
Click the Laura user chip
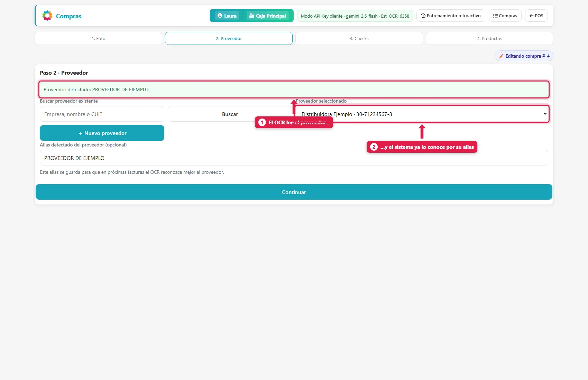(227, 16)
